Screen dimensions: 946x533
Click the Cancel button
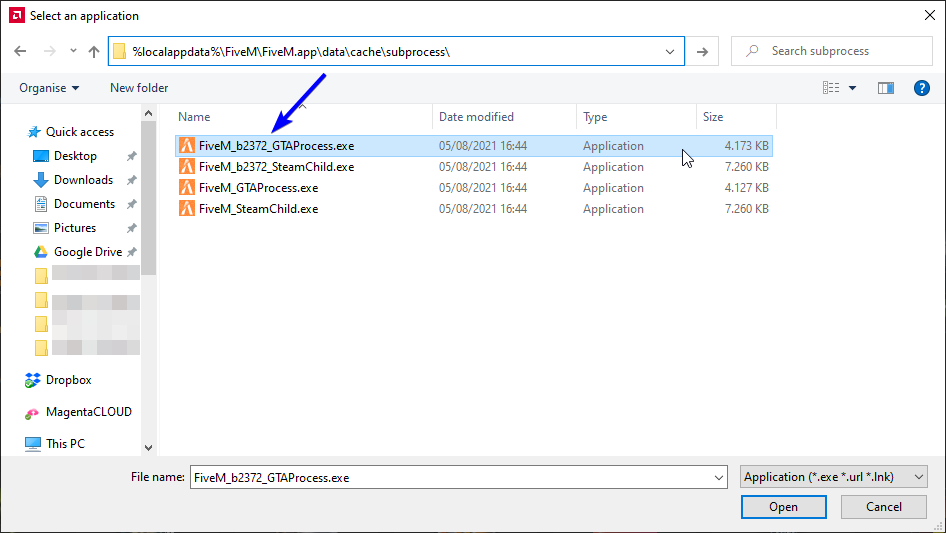[x=883, y=507]
